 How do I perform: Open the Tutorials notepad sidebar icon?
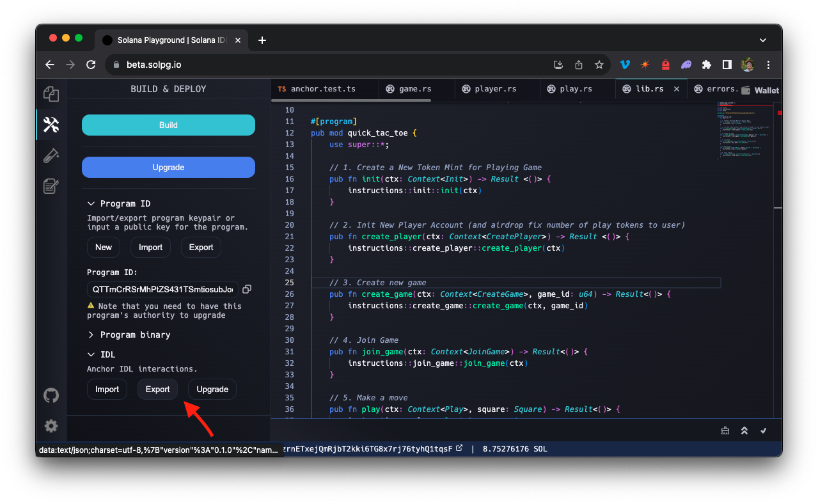tap(51, 186)
